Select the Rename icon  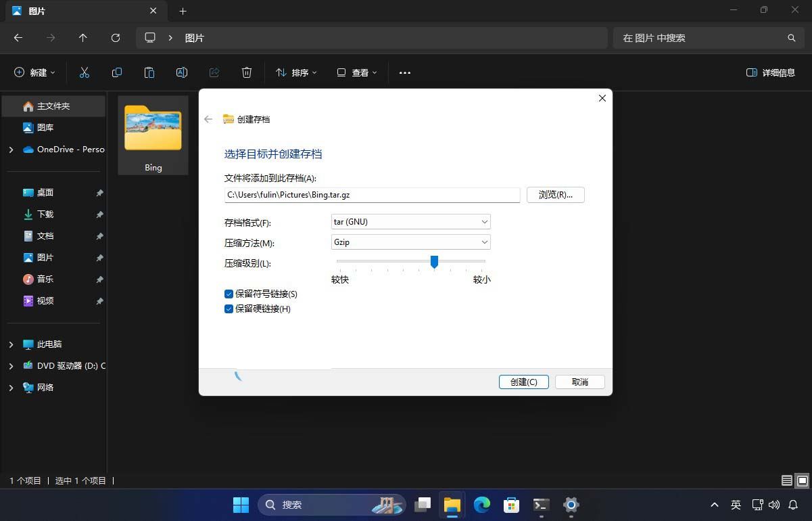pyautogui.click(x=181, y=72)
